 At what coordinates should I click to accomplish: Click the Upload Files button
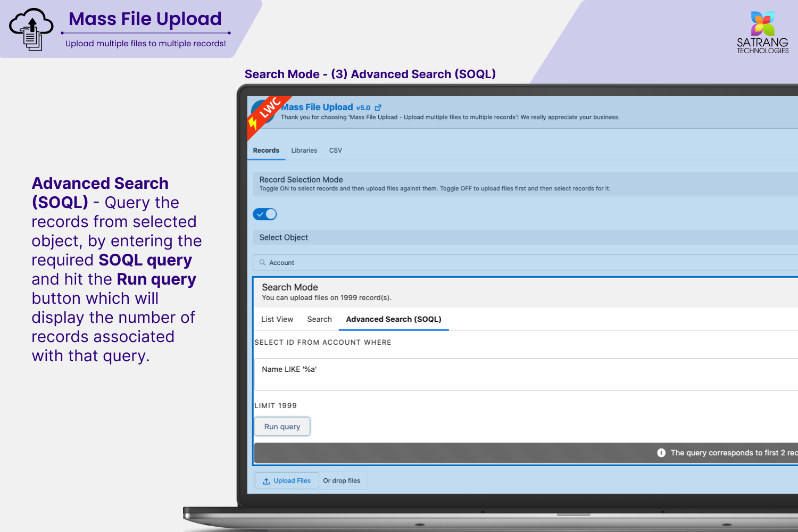[287, 481]
